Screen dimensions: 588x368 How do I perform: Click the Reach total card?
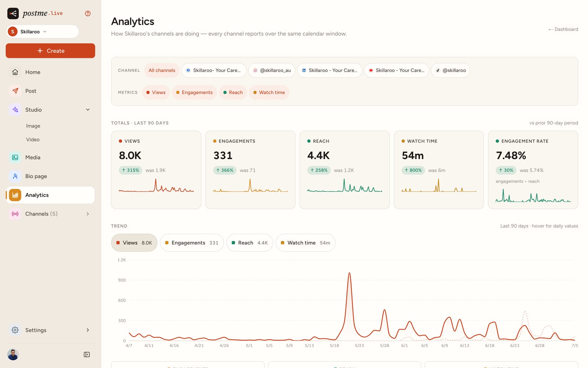point(345,170)
